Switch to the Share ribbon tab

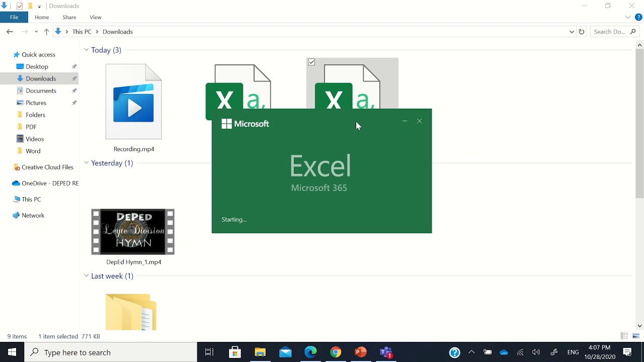(69, 17)
